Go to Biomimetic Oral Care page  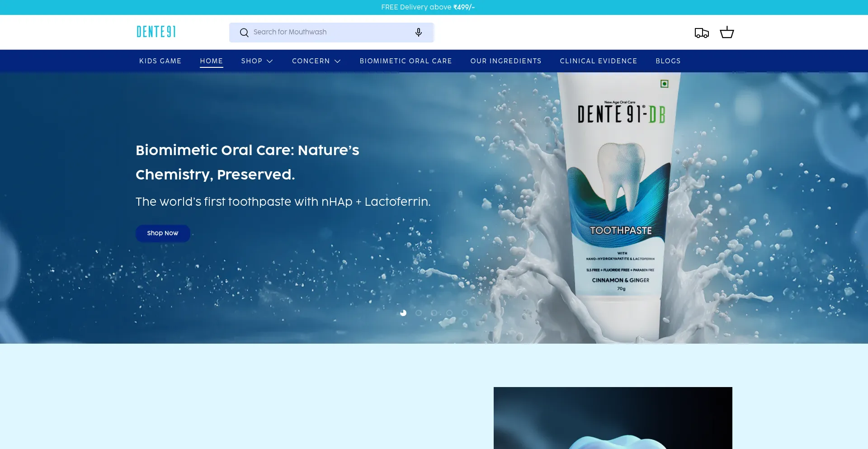coord(406,61)
